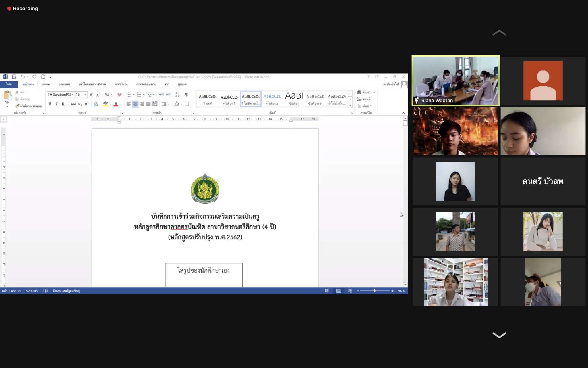The width and height of the screenshot is (588, 368).
Task: Click the Increase Indent icon
Action: coord(168,95)
